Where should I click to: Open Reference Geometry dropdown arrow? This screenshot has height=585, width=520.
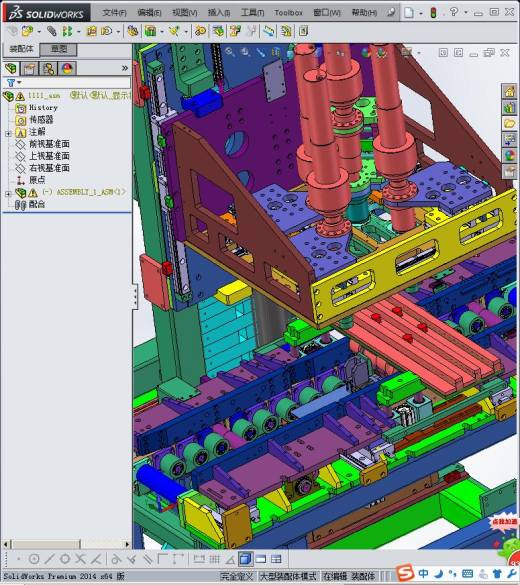[x=185, y=32]
